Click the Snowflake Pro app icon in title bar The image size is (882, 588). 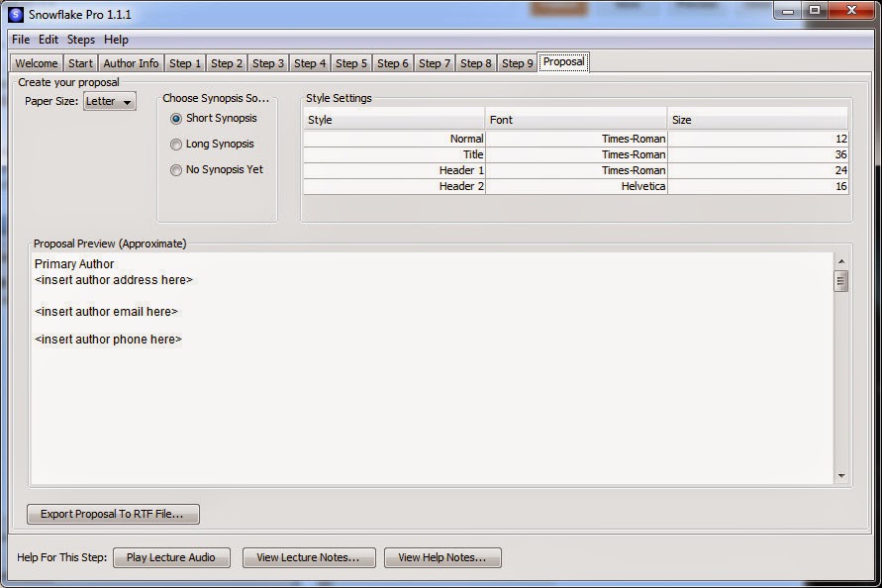(x=16, y=14)
